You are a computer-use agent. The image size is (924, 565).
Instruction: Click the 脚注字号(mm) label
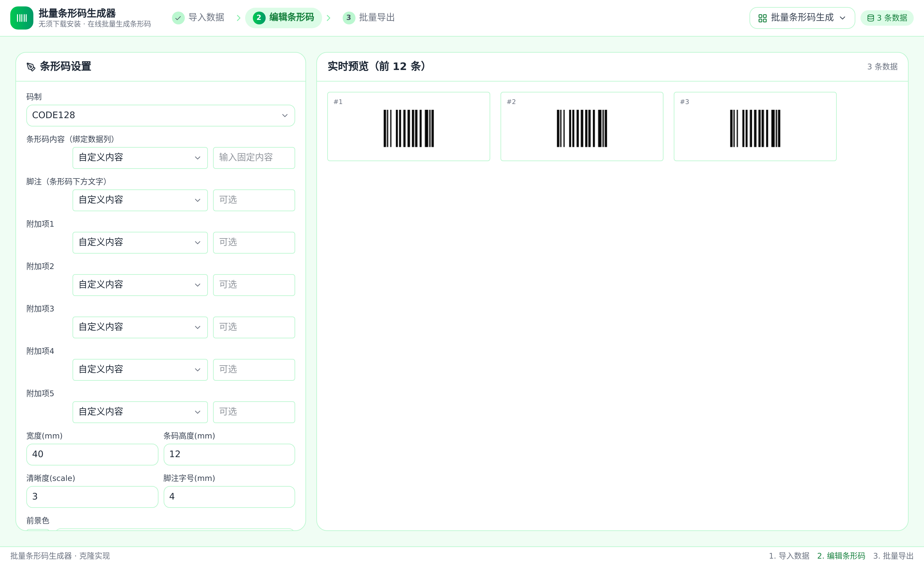[x=189, y=478]
